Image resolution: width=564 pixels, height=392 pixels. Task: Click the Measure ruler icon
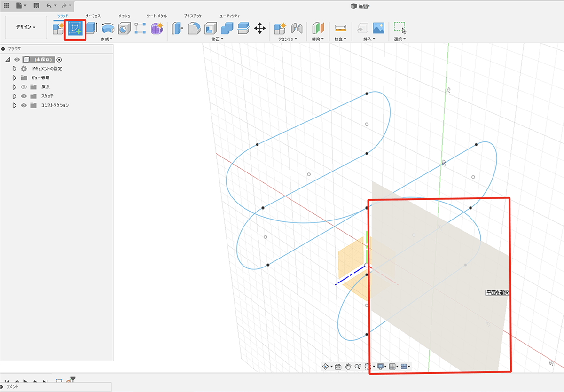340,29
